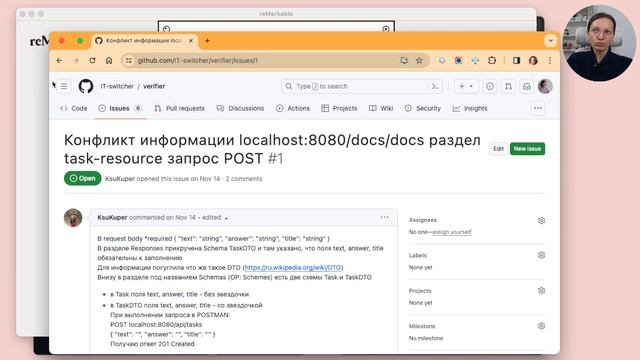Screen dimensions: 640x360
Task: Open the create new plus dropdown
Action: (466, 86)
